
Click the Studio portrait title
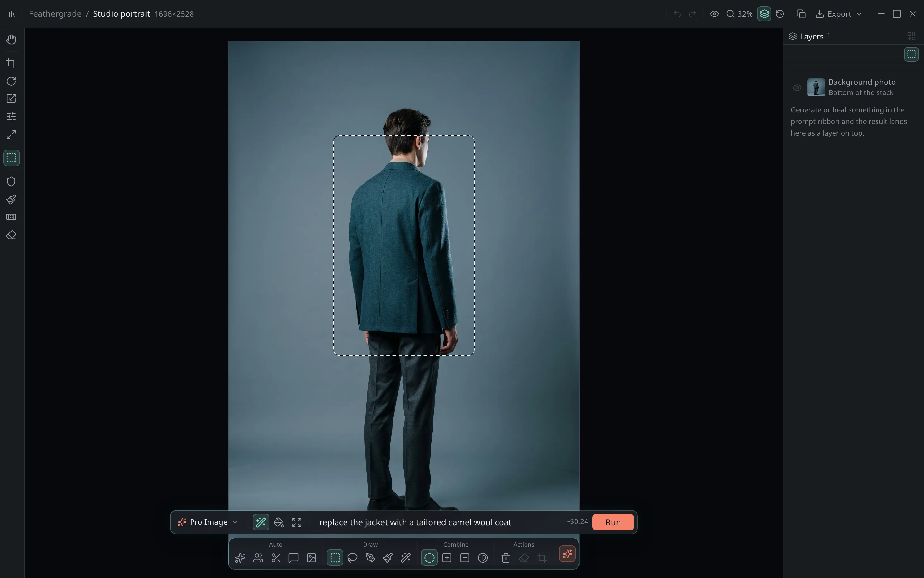tap(121, 14)
